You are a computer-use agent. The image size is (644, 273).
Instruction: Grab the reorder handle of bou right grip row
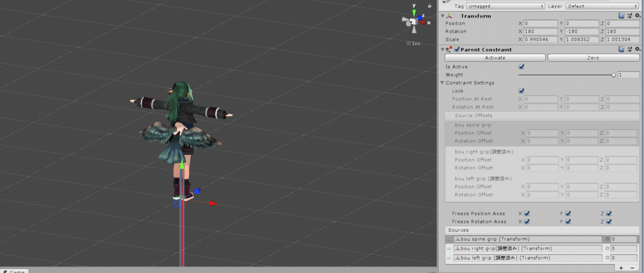pos(449,249)
